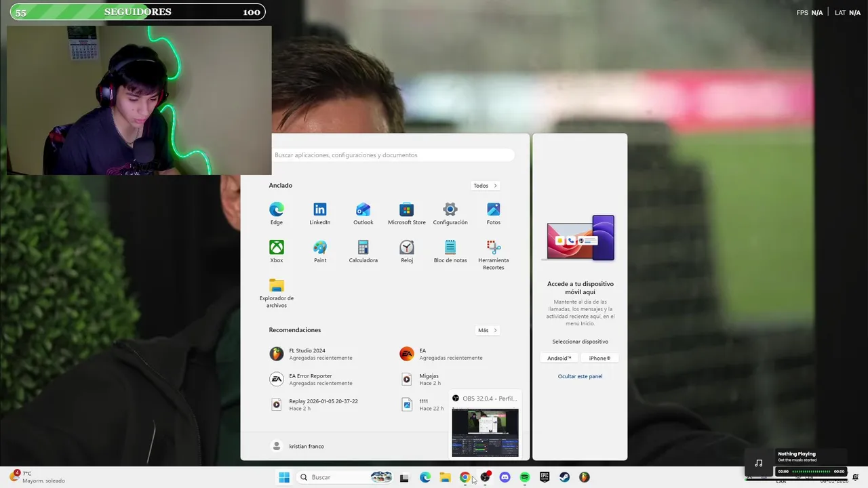Open Steam from the taskbar
This screenshot has height=488, width=868.
(x=564, y=477)
